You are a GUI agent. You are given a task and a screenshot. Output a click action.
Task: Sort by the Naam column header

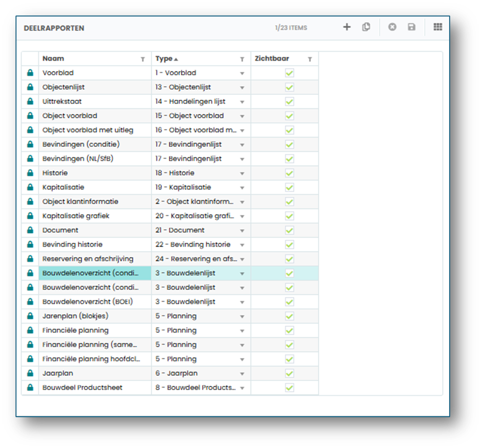click(x=53, y=59)
